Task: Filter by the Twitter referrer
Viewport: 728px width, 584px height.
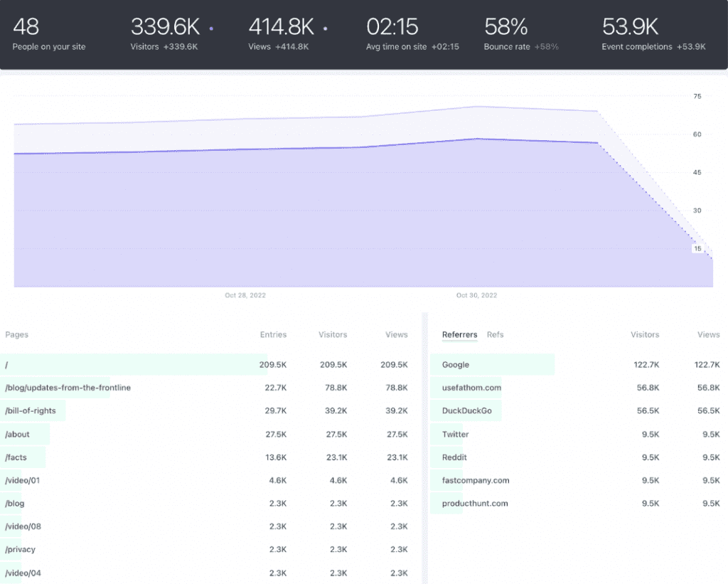Action: pos(576,434)
